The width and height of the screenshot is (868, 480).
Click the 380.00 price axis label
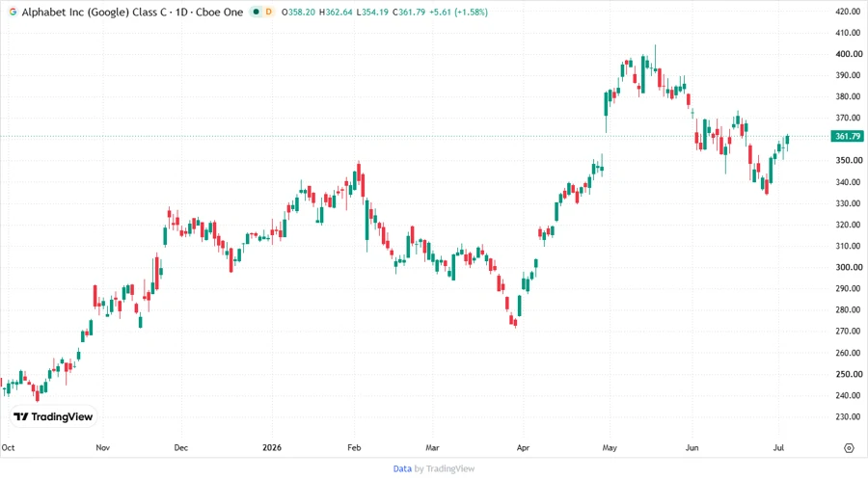pos(849,96)
